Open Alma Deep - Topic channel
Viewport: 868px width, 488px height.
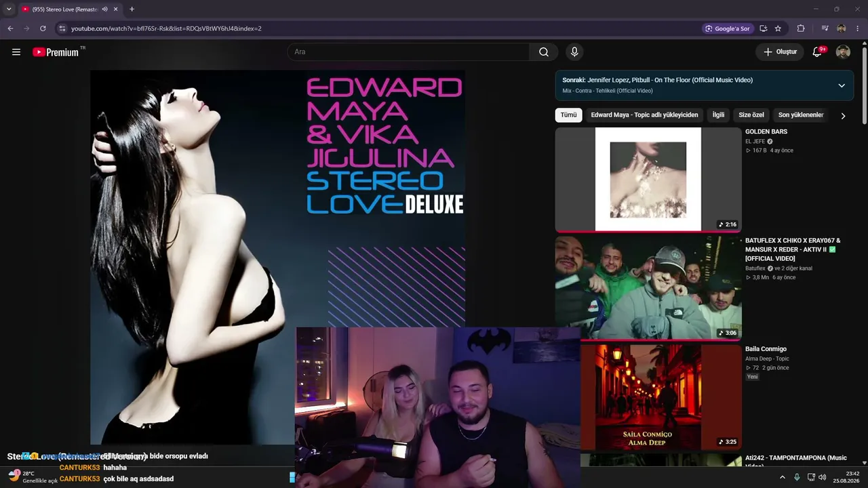click(x=767, y=359)
